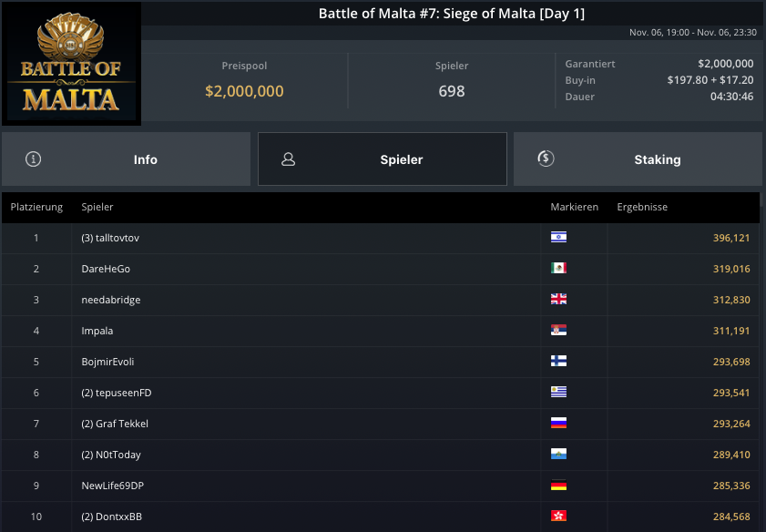Click the info circle icon
Image resolution: width=766 pixels, height=532 pixels.
pyautogui.click(x=34, y=159)
